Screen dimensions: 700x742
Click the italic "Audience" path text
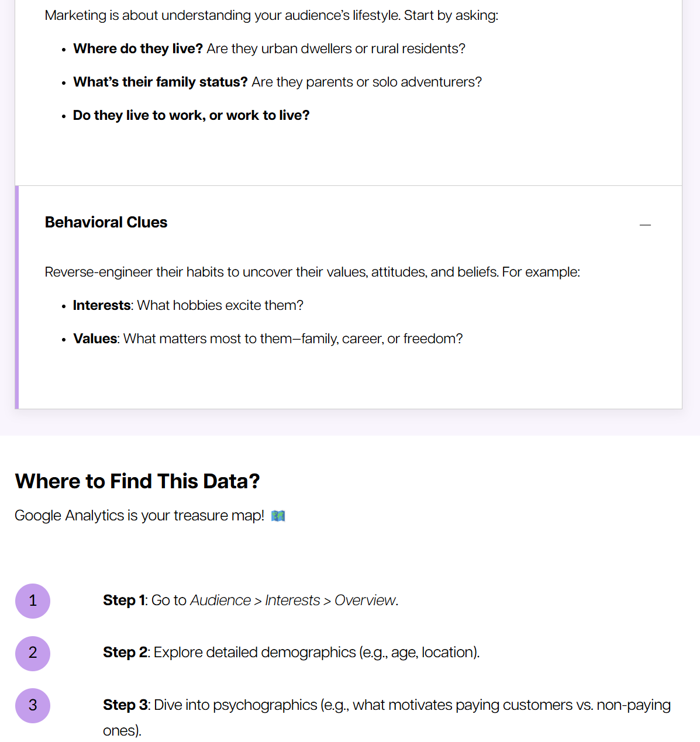pos(220,600)
